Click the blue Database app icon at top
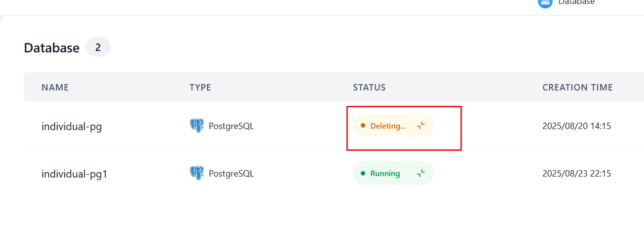The image size is (644, 227). [545, 2]
